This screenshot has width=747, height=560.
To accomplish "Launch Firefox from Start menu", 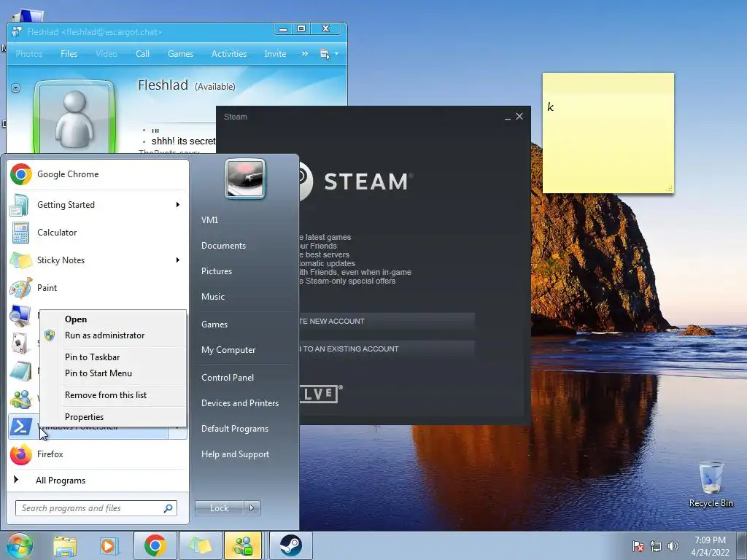I will point(98,454).
